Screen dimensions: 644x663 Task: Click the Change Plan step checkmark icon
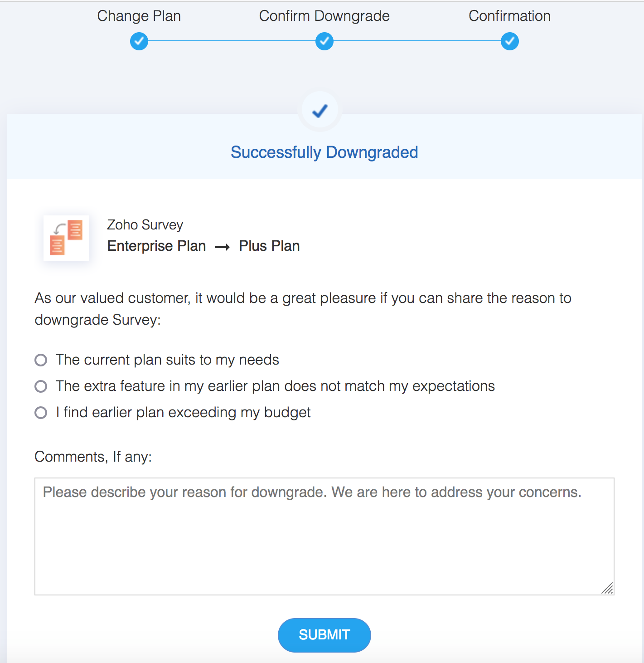(x=139, y=41)
